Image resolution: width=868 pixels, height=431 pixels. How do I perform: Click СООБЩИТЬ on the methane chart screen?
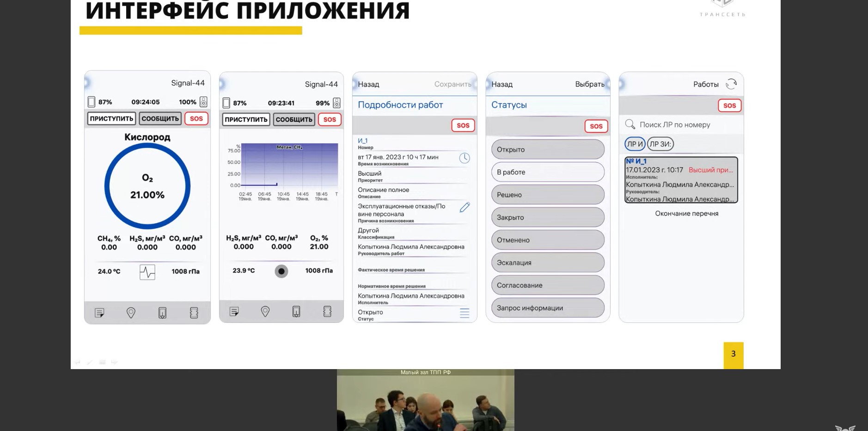[x=294, y=120]
